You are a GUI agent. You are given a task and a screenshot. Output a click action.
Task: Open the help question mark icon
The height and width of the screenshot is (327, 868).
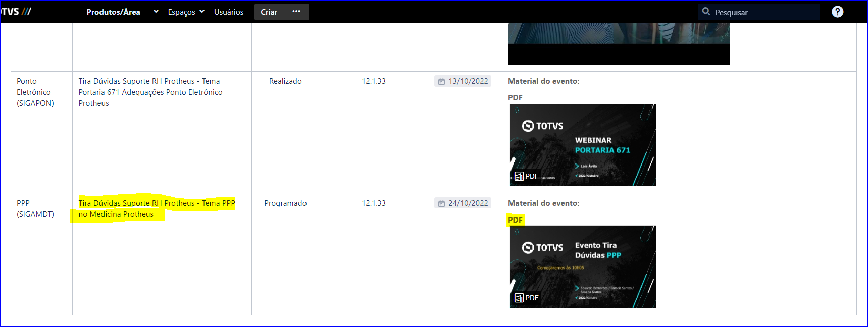(x=837, y=12)
